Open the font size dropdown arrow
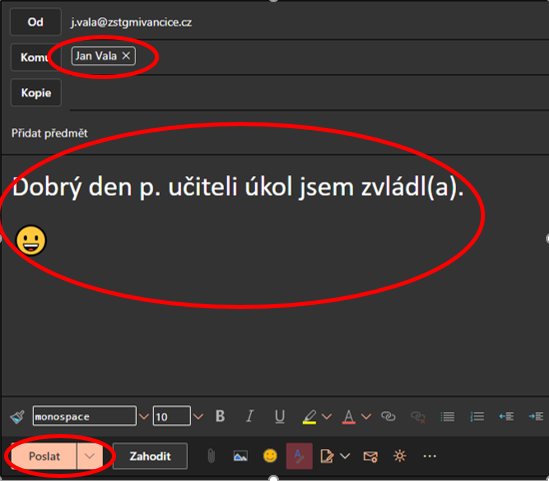This screenshot has width=549, height=481. tap(198, 417)
